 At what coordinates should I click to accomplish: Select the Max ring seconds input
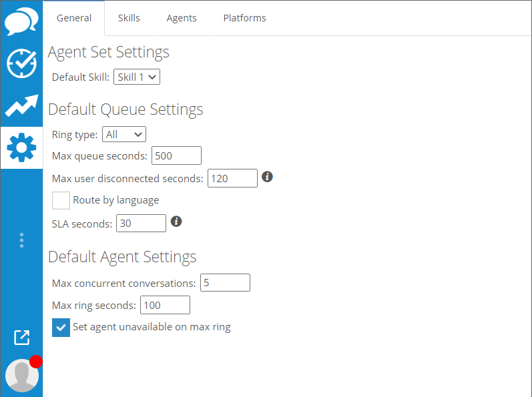coord(165,306)
